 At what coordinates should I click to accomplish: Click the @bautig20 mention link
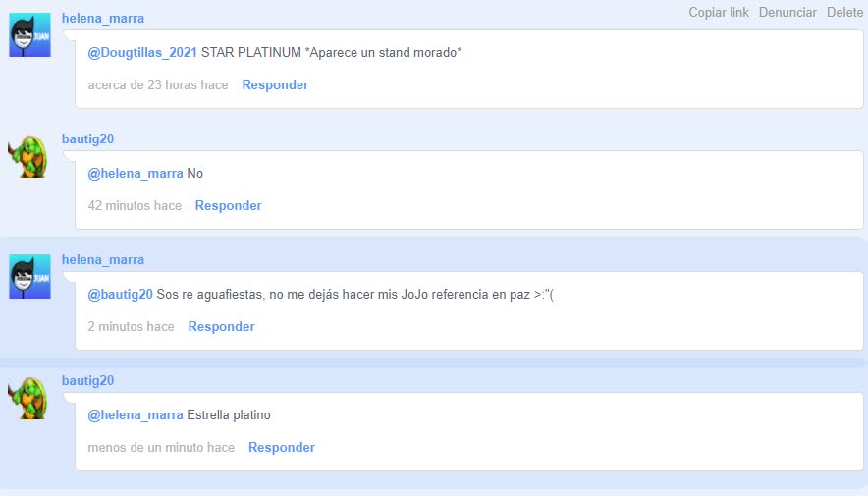120,294
